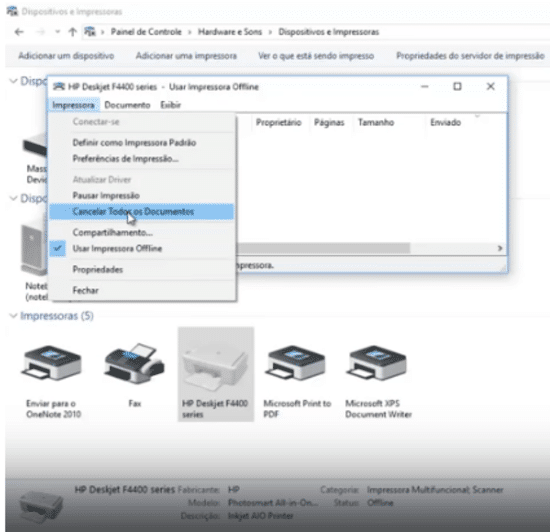Image resolution: width=550 pixels, height=532 pixels.
Task: Open the Impressora menu
Action: pyautogui.click(x=73, y=105)
